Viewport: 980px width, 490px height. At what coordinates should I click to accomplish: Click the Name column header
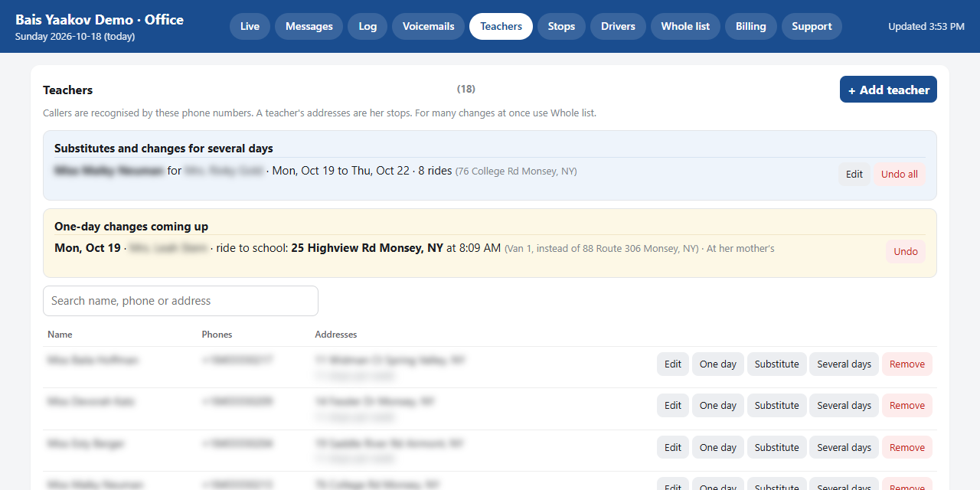60,335
